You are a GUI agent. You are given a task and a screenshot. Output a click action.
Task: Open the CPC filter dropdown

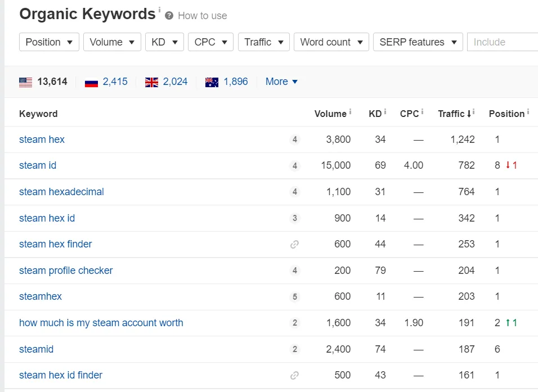click(210, 42)
